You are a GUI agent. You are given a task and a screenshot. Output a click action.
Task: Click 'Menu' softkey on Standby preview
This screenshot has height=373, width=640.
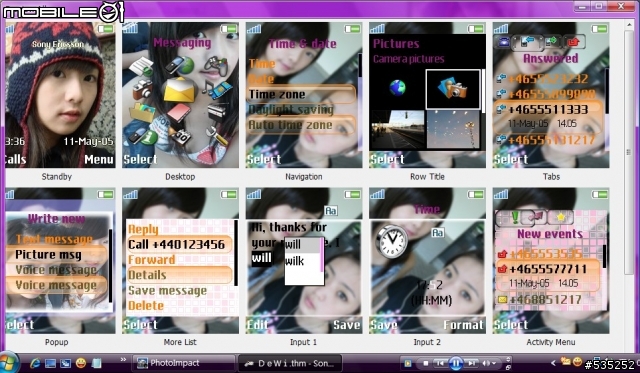tap(99, 160)
